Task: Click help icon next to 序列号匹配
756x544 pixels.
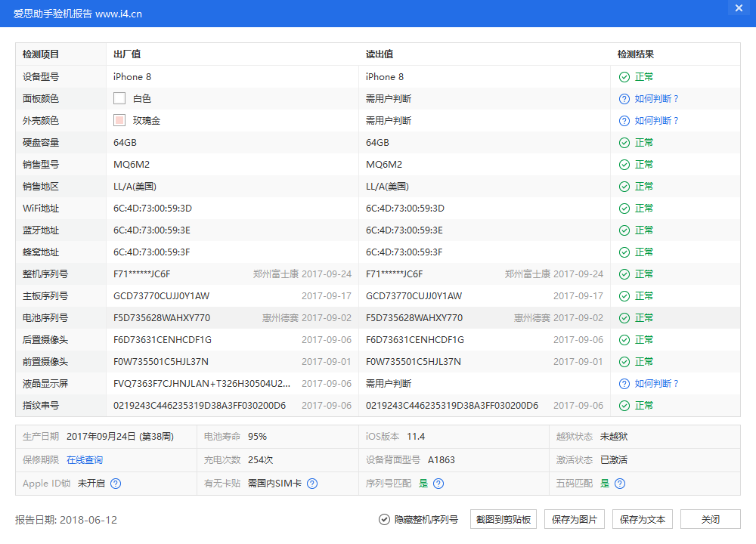Action: (438, 484)
